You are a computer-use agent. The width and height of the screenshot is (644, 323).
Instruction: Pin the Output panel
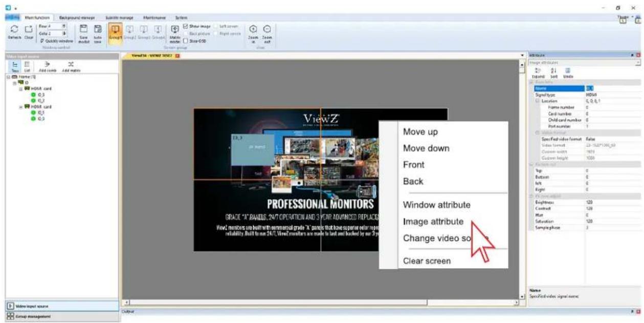pos(632,311)
